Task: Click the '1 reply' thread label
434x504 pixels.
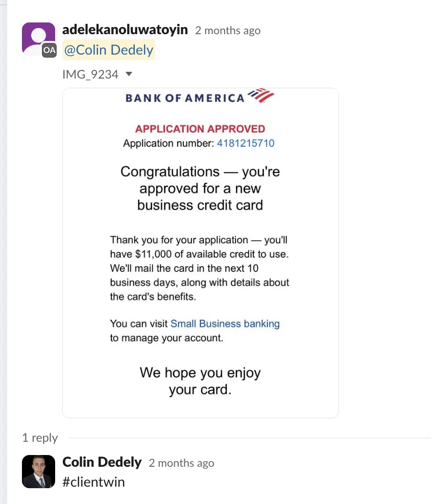Action: tap(40, 438)
